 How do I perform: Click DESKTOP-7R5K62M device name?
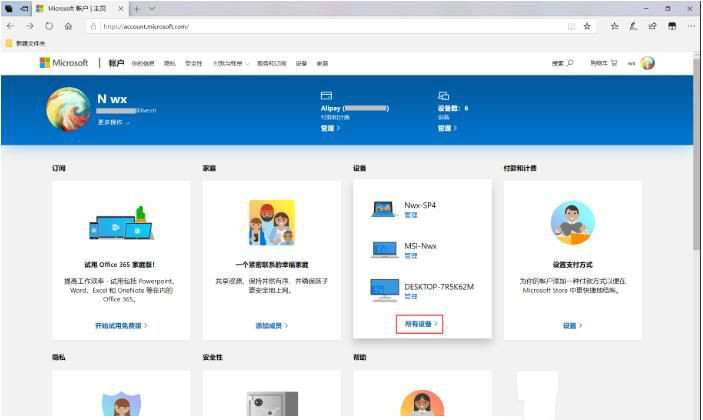[x=439, y=286]
